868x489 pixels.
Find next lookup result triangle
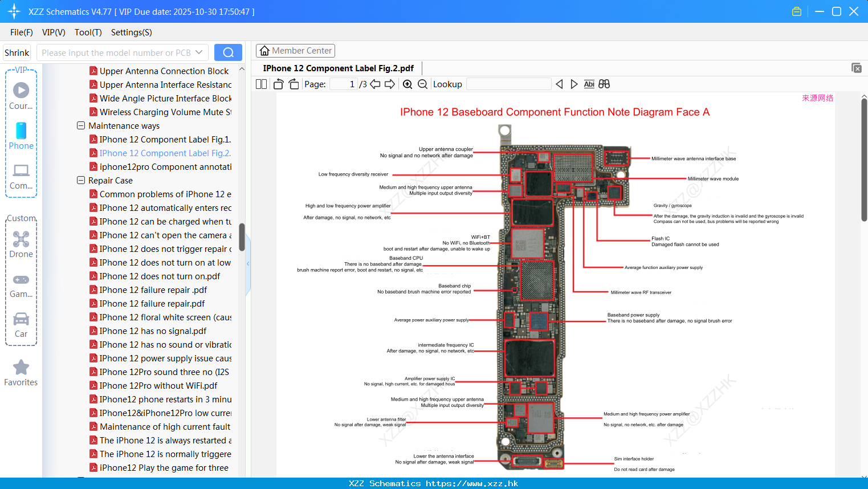[574, 84]
